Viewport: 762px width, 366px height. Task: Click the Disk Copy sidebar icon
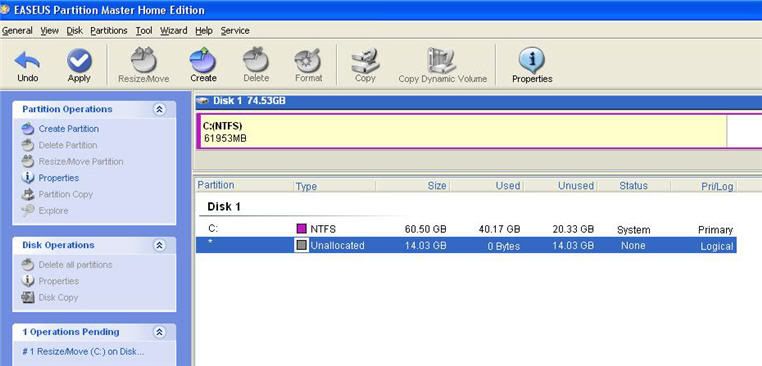coord(28,297)
